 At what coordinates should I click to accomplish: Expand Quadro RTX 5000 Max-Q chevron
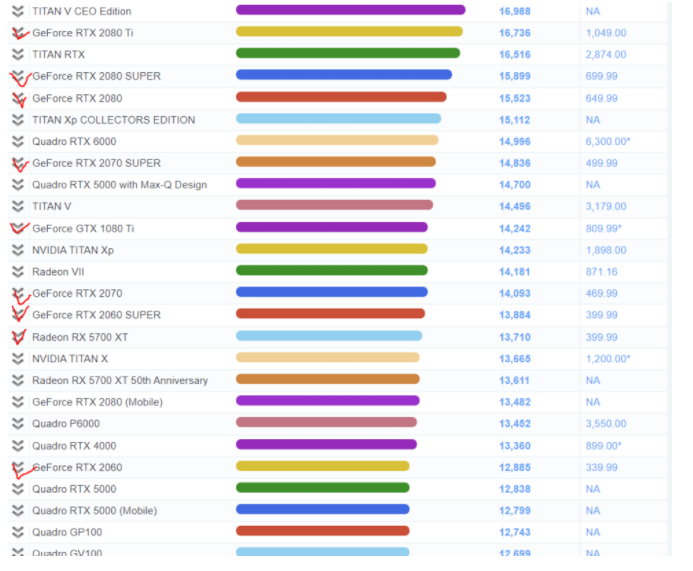click(x=18, y=185)
